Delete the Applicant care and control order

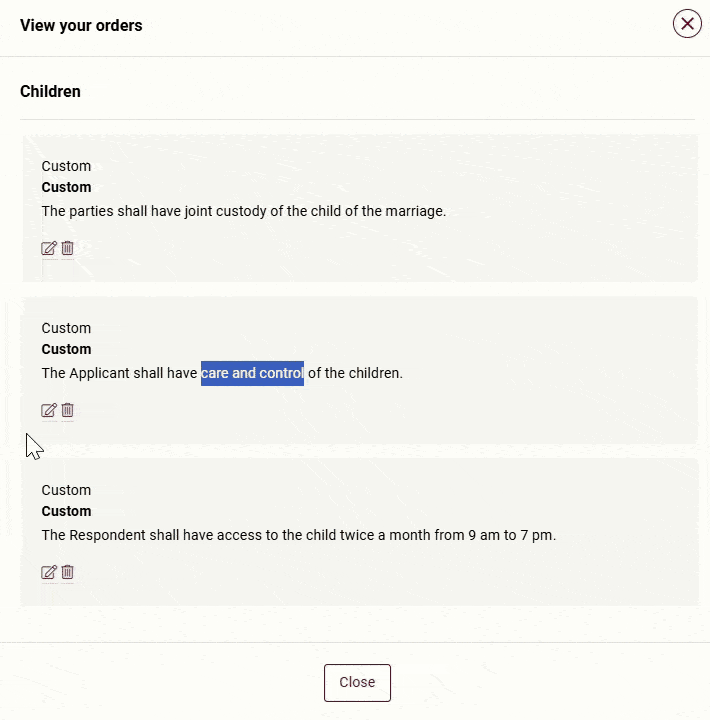[68, 411]
